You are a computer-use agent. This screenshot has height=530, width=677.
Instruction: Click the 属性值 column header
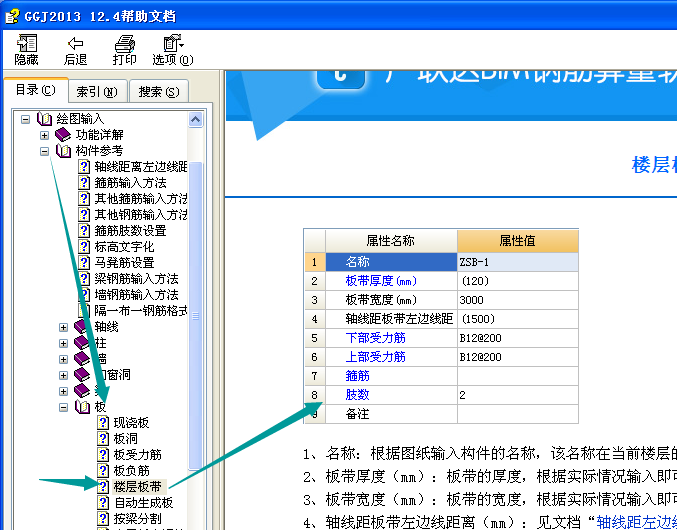pos(518,241)
